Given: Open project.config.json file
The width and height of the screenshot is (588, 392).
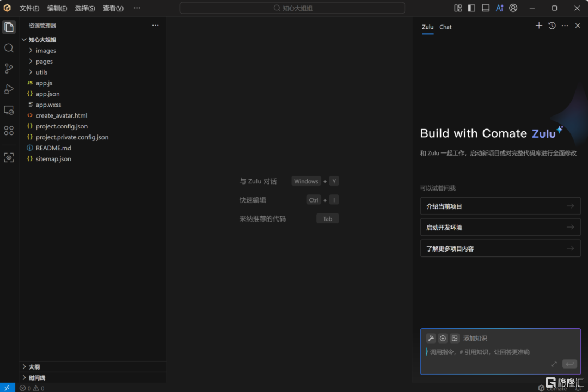Looking at the screenshot, I should [93, 126].
